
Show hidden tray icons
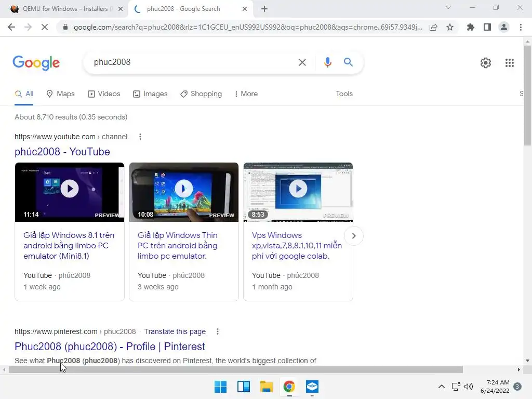click(442, 387)
